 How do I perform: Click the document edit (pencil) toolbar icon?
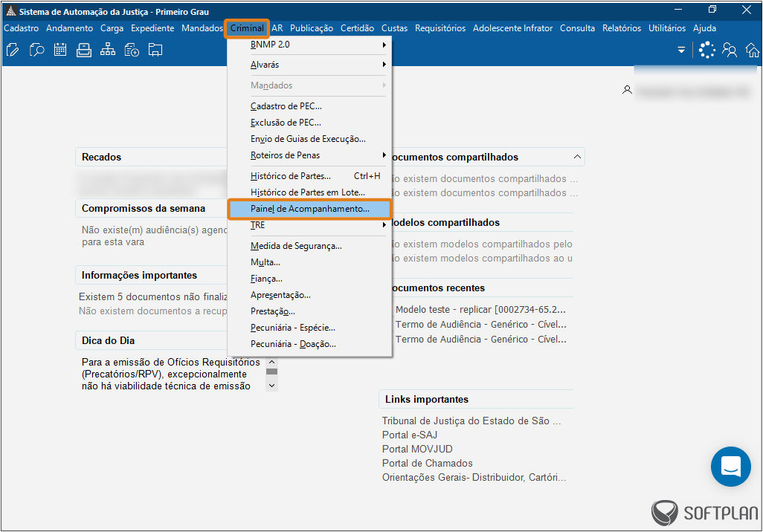pos(13,50)
